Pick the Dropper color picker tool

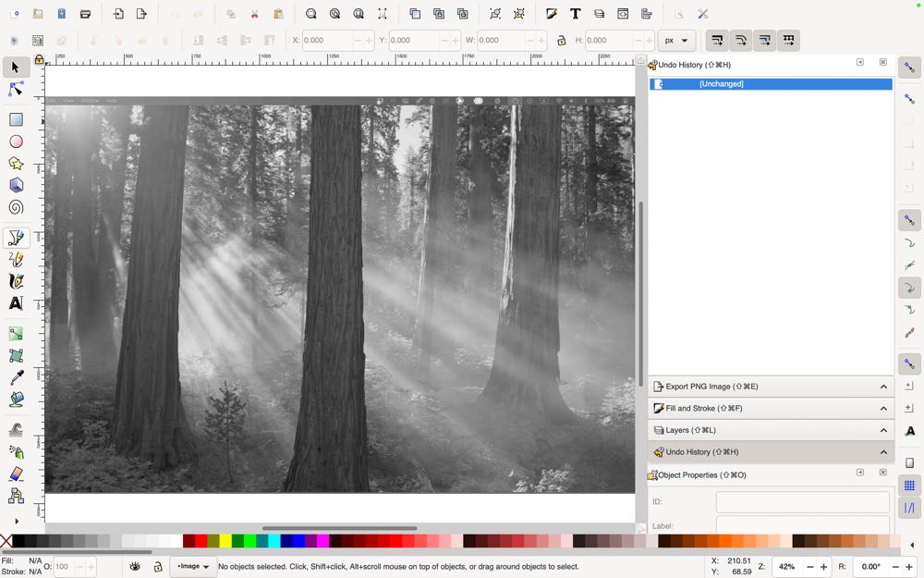(x=16, y=377)
